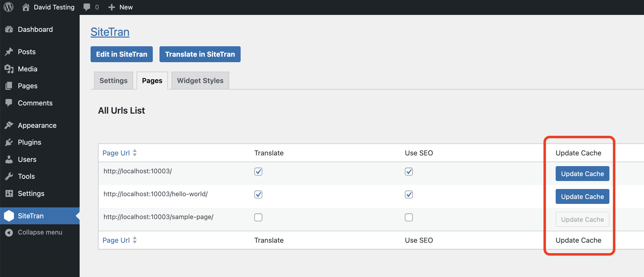This screenshot has width=644, height=277.
Task: Click the sample-page URL text
Action: coord(158,217)
